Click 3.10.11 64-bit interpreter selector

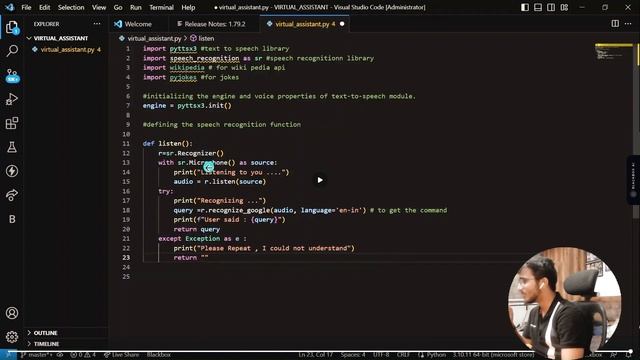point(493,355)
